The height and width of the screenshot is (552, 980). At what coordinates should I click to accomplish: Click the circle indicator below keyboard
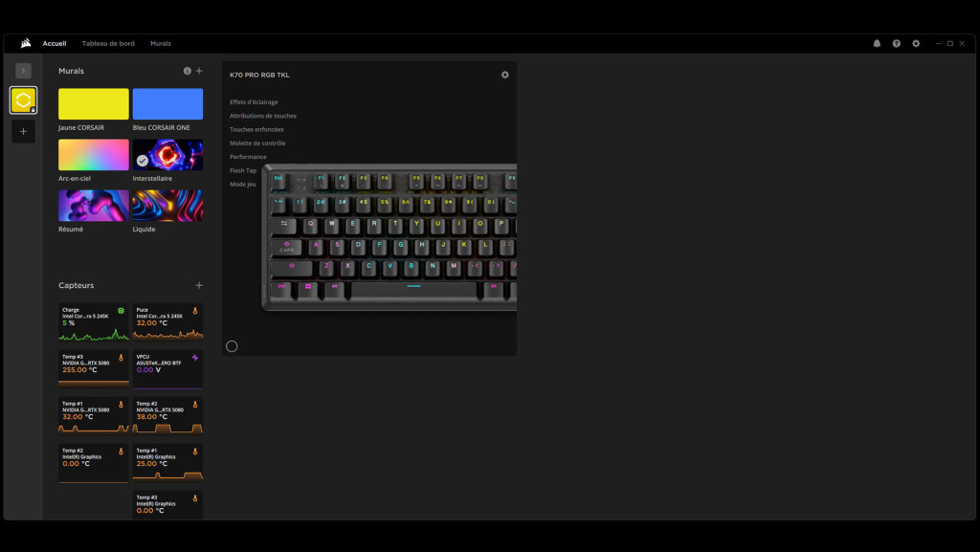point(232,346)
